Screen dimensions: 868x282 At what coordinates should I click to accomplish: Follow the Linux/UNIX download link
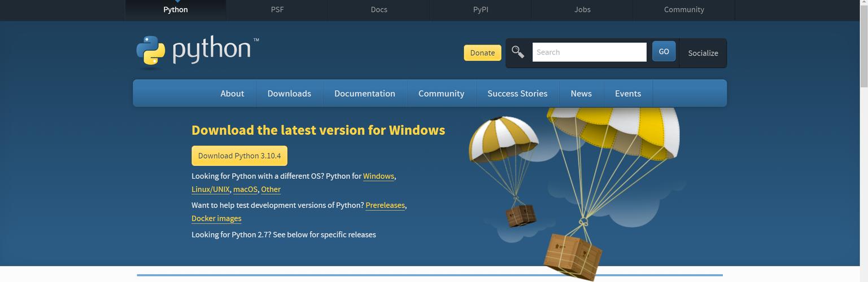[211, 190]
